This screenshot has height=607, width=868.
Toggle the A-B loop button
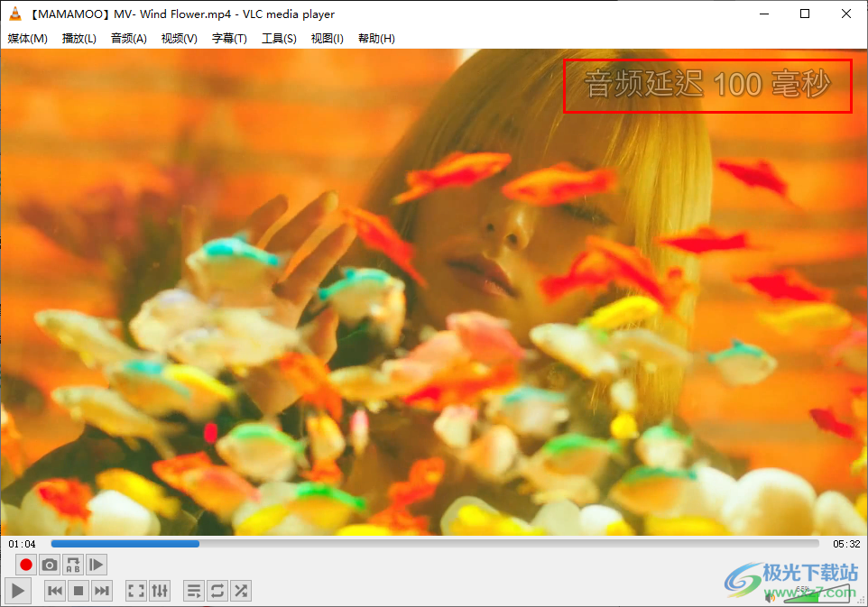(x=73, y=565)
